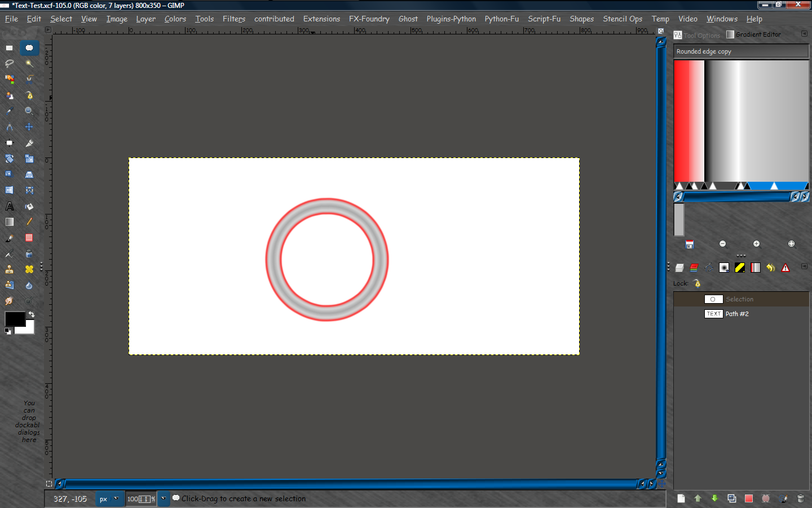Activate the Scissors Select tool
The height and width of the screenshot is (508, 812).
(29, 80)
